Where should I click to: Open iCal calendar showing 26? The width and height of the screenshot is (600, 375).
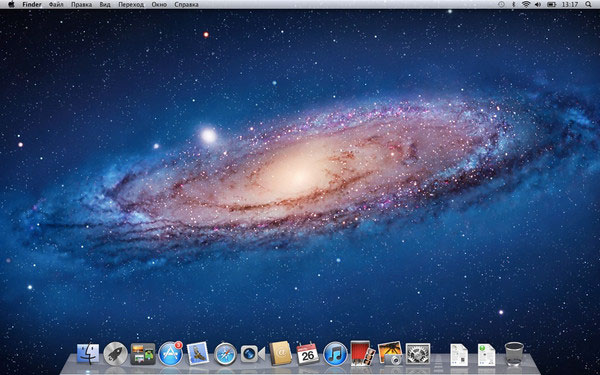(x=308, y=353)
